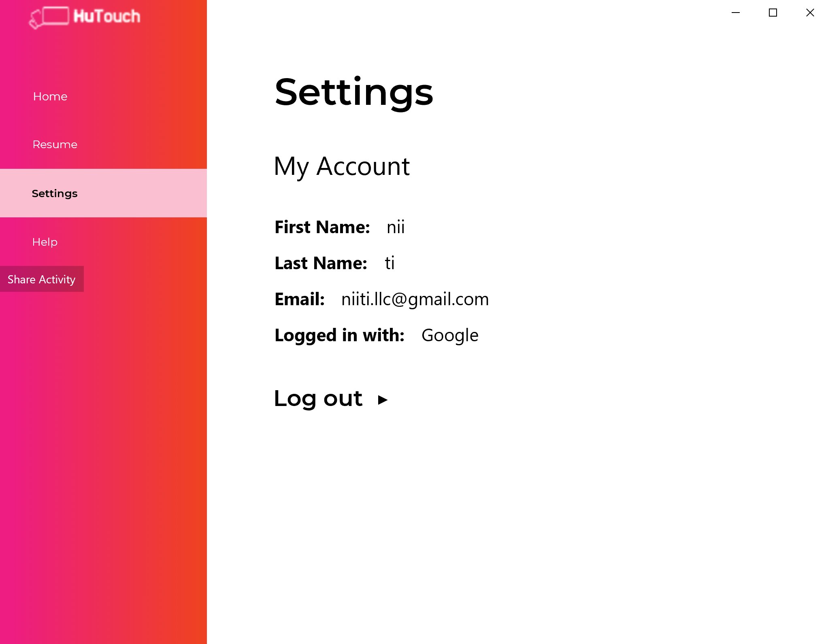
Task: Click the Google login provider text
Action: point(450,335)
